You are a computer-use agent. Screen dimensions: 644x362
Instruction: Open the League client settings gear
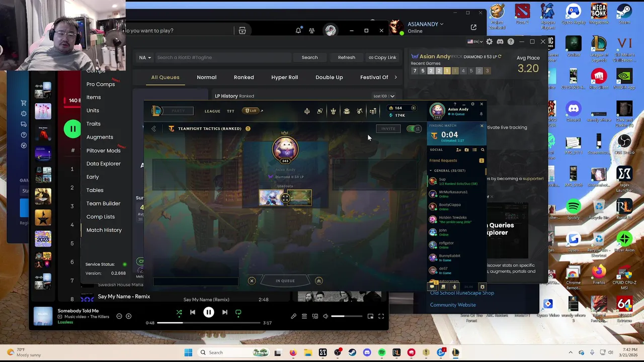(x=472, y=104)
